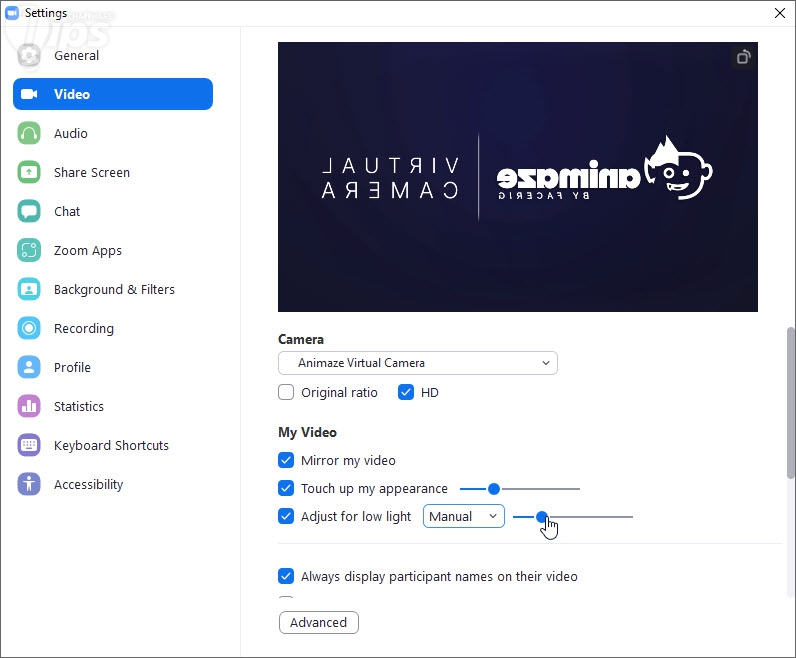Select the Video settings tab
Image resolution: width=796 pixels, height=658 pixels.
pyautogui.click(x=113, y=94)
